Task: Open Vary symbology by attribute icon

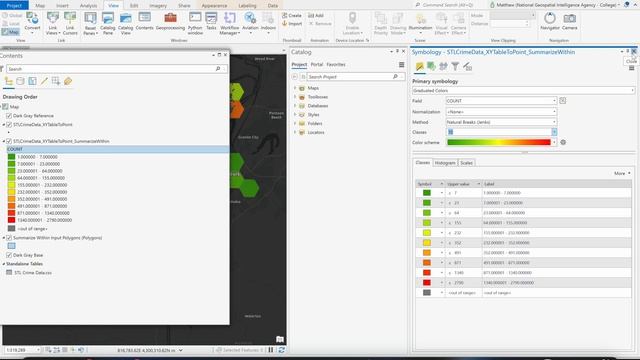Action: pos(431,66)
